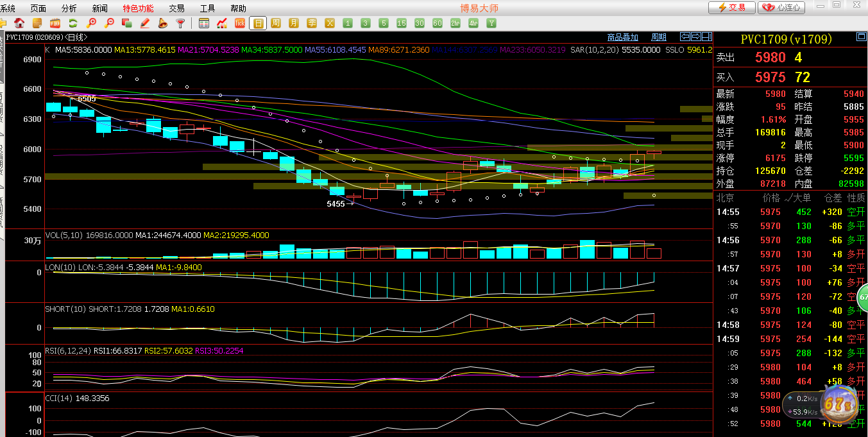Click the 持仓 value 125670

(x=770, y=171)
